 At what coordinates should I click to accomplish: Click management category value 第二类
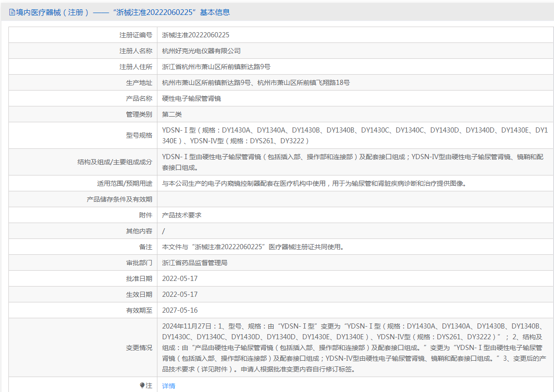(172, 114)
